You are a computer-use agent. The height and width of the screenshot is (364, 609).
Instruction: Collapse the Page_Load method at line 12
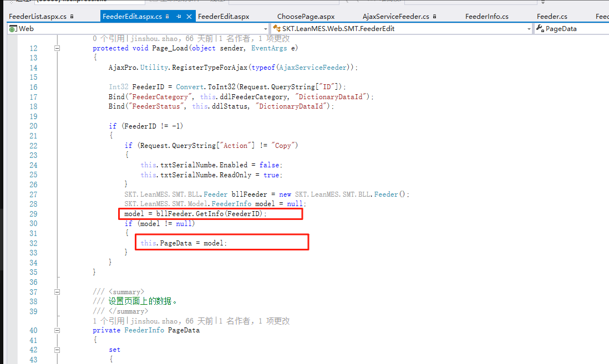[x=57, y=48]
